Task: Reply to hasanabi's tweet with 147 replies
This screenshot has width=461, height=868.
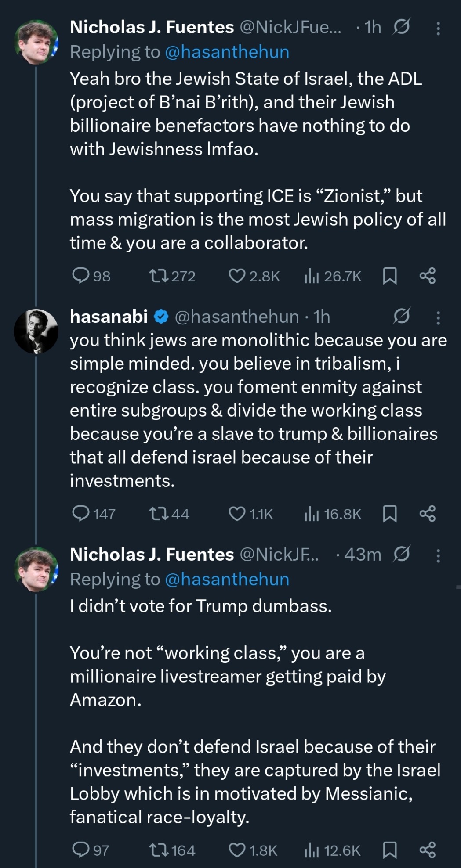Action: coord(81,514)
